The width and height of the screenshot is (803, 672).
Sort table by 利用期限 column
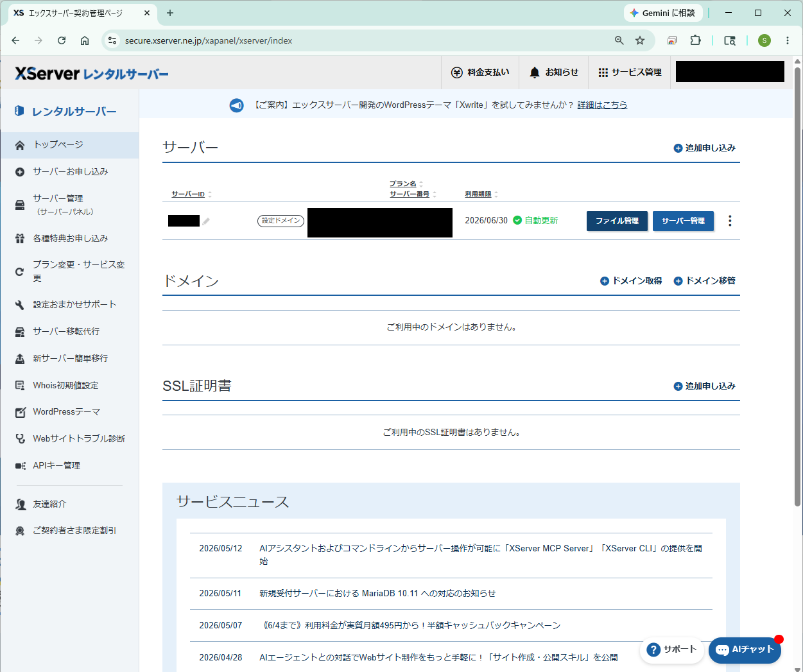pos(481,194)
